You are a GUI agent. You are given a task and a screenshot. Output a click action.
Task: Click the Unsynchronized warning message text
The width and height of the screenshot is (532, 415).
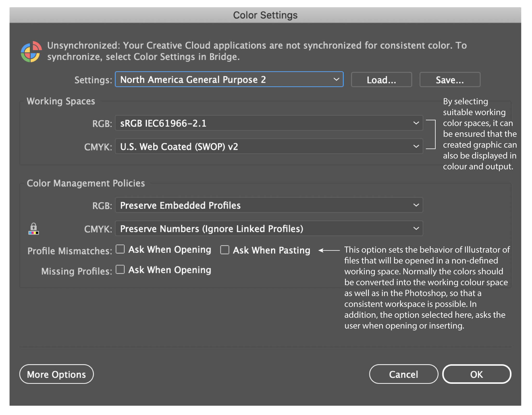(257, 51)
